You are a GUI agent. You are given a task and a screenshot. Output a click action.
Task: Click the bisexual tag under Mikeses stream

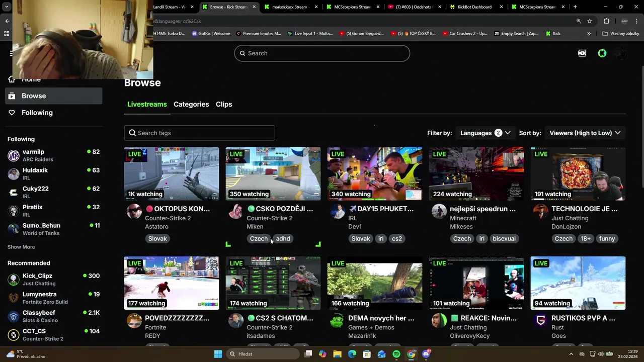coord(504,239)
